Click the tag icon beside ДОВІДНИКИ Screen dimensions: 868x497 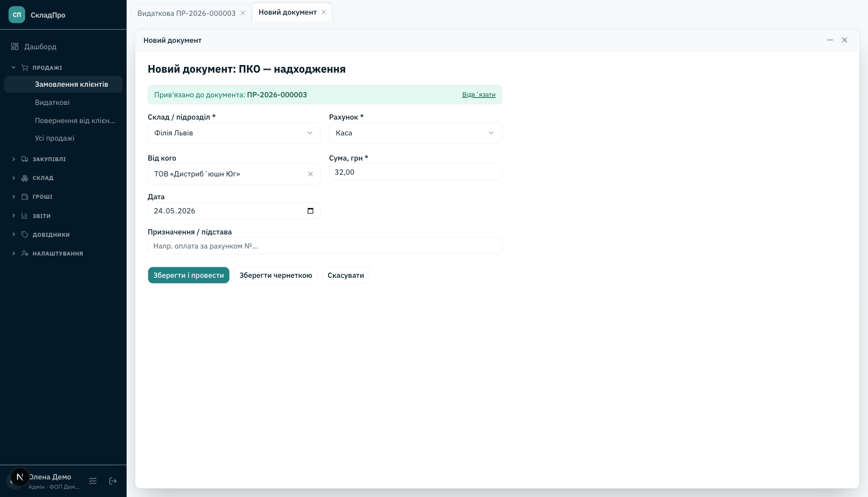[25, 234]
